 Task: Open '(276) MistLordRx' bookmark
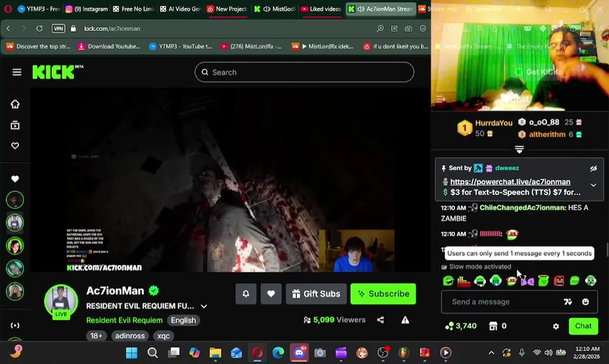(x=251, y=47)
